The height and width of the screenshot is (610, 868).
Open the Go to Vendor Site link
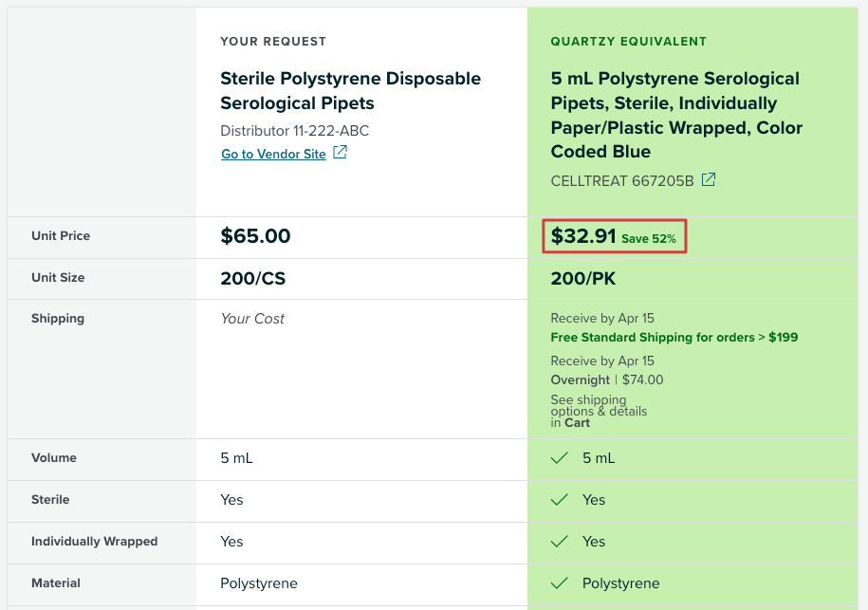pyautogui.click(x=273, y=154)
